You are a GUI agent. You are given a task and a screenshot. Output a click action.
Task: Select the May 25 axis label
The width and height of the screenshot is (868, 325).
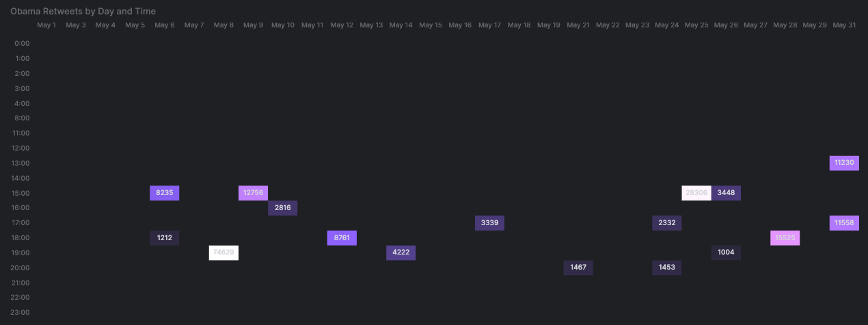696,25
